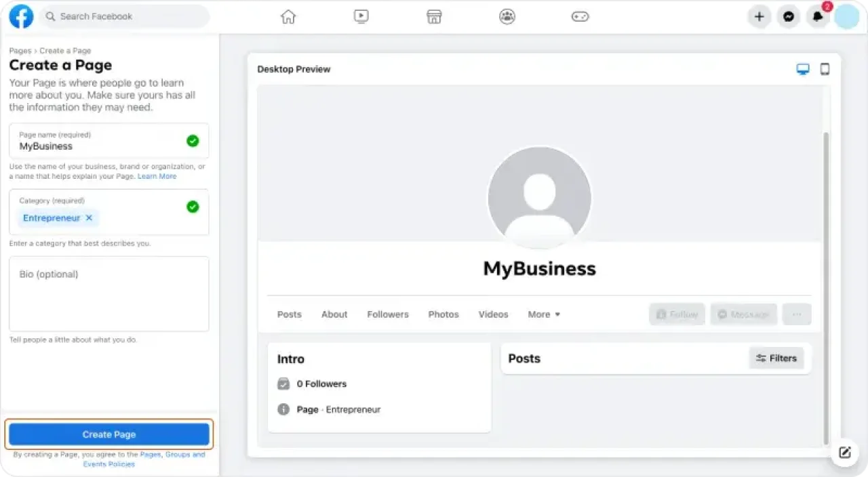The image size is (868, 477).
Task: Open the Photos tab
Action: (443, 314)
